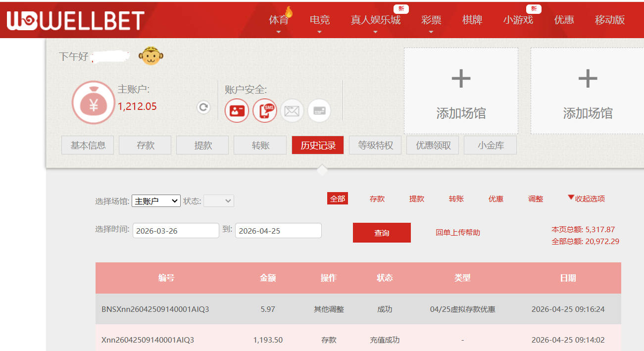Click the WELLBET logo
This screenshot has height=351, width=644.
coord(75,20)
